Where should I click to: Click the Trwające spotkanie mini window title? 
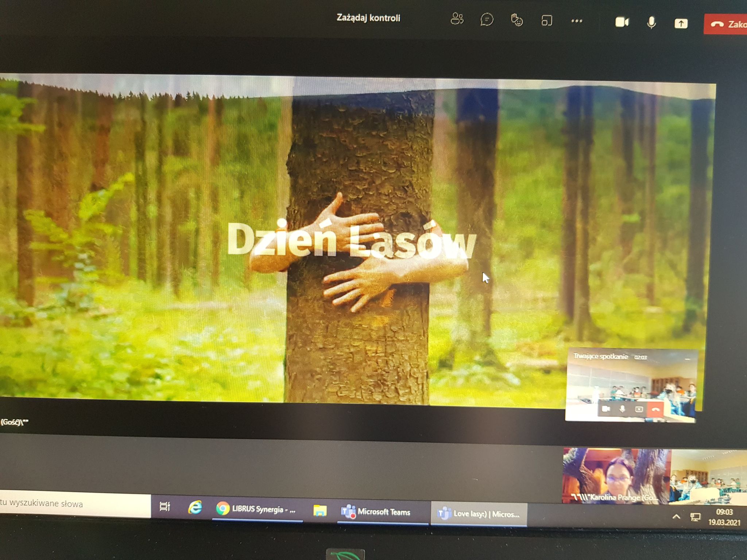(x=600, y=356)
